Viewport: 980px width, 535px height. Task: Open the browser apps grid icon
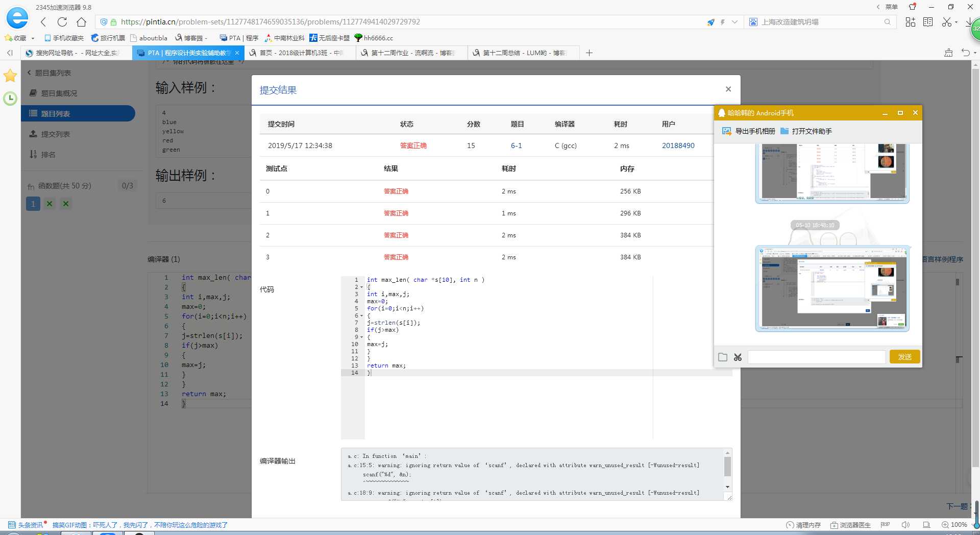tap(910, 22)
